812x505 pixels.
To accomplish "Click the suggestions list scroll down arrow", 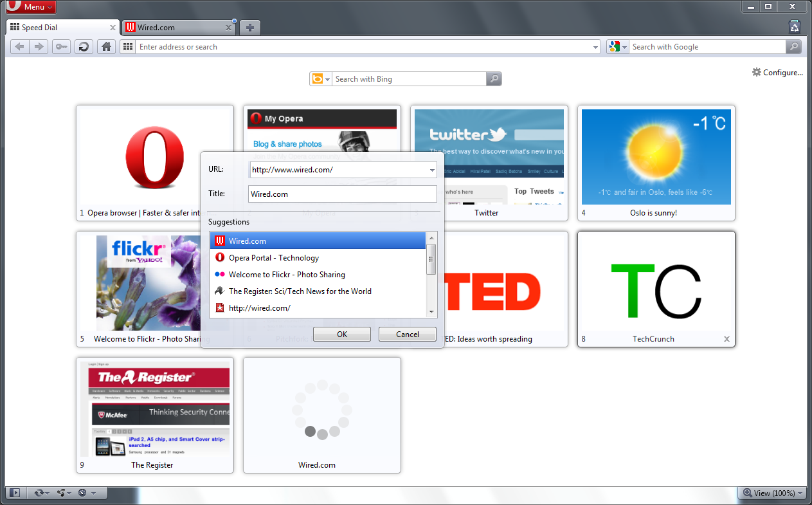I will tap(431, 311).
